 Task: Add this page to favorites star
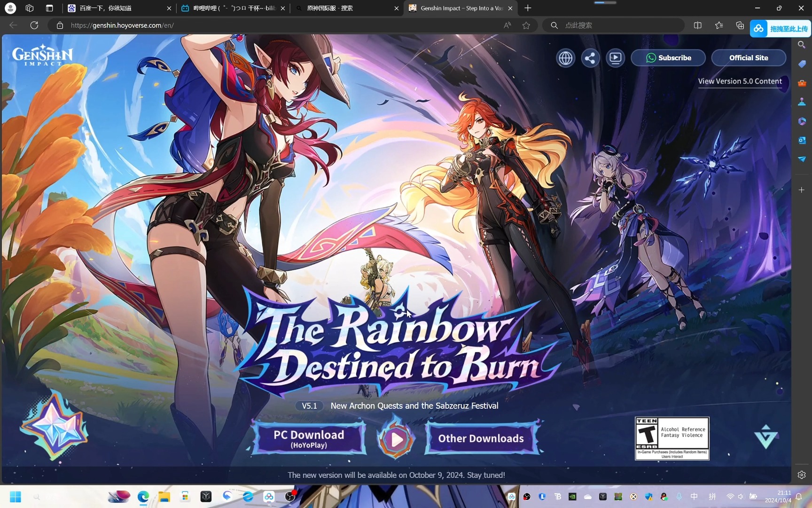[526, 25]
